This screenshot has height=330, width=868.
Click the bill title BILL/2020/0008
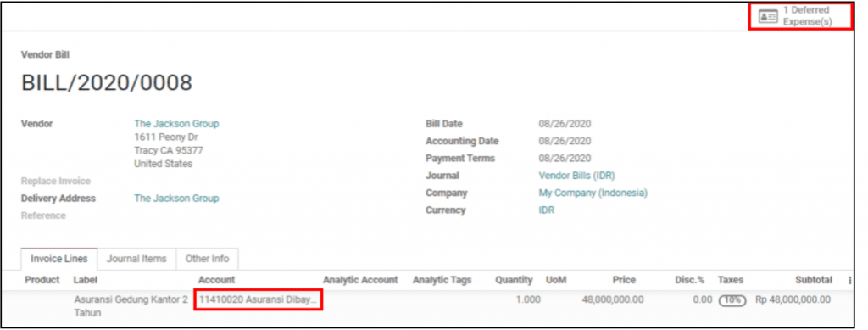(107, 82)
